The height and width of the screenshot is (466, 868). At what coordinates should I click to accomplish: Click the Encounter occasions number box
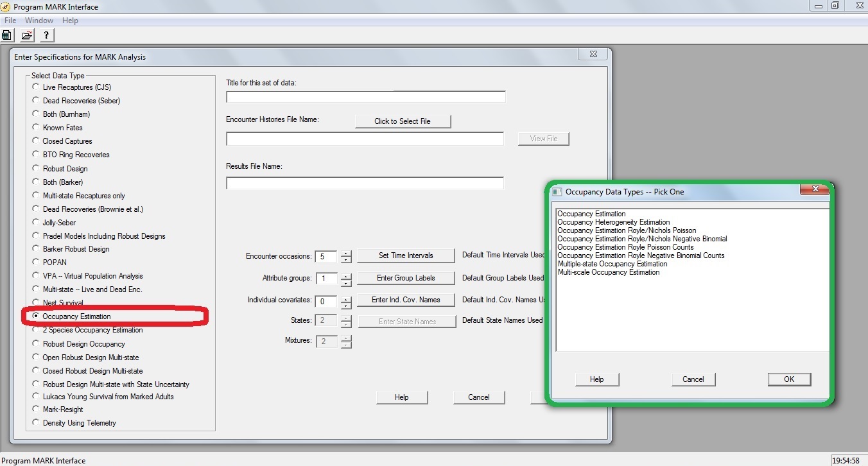click(x=325, y=257)
